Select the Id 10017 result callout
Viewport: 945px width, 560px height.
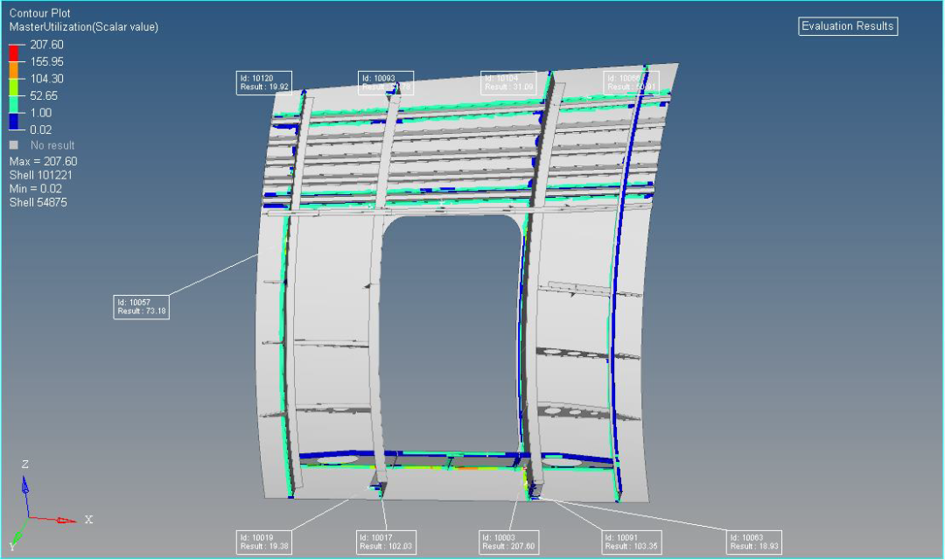pos(386,542)
